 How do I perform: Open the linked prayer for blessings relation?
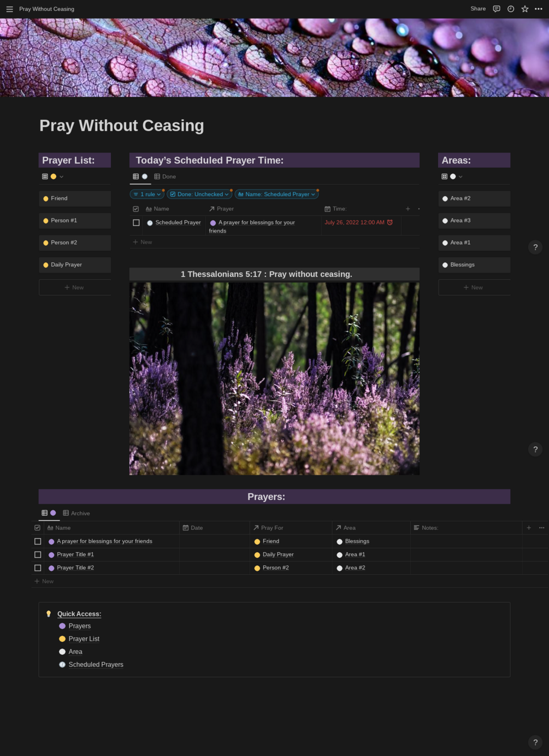[x=252, y=227]
